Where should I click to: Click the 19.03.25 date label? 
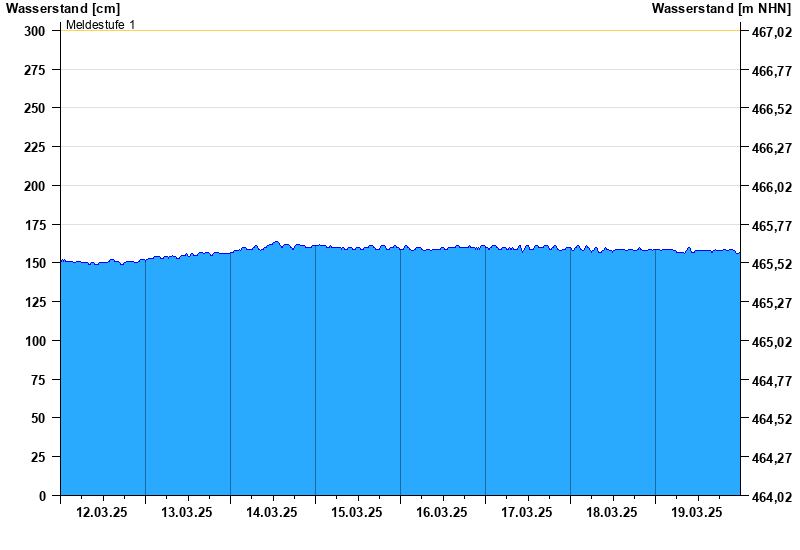tap(696, 512)
